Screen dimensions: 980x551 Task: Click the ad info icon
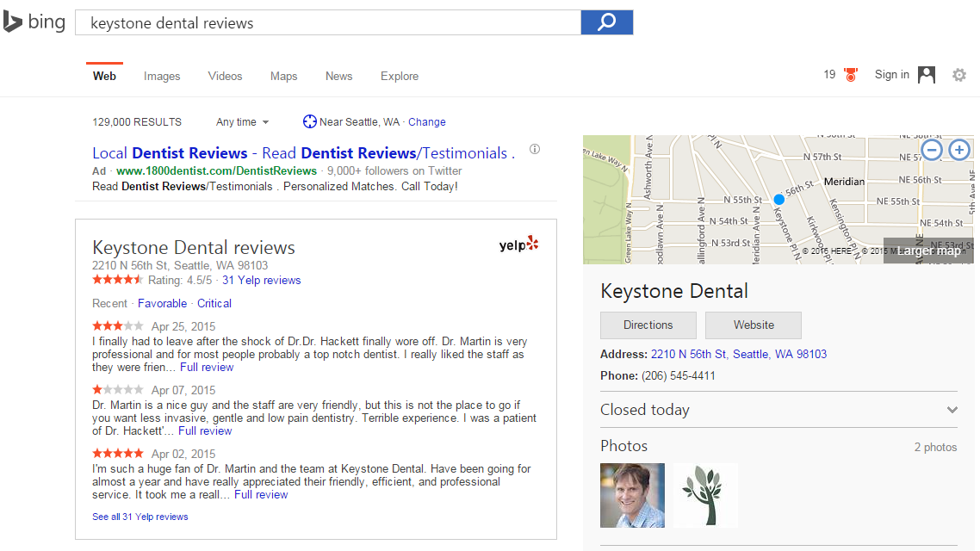coord(535,149)
